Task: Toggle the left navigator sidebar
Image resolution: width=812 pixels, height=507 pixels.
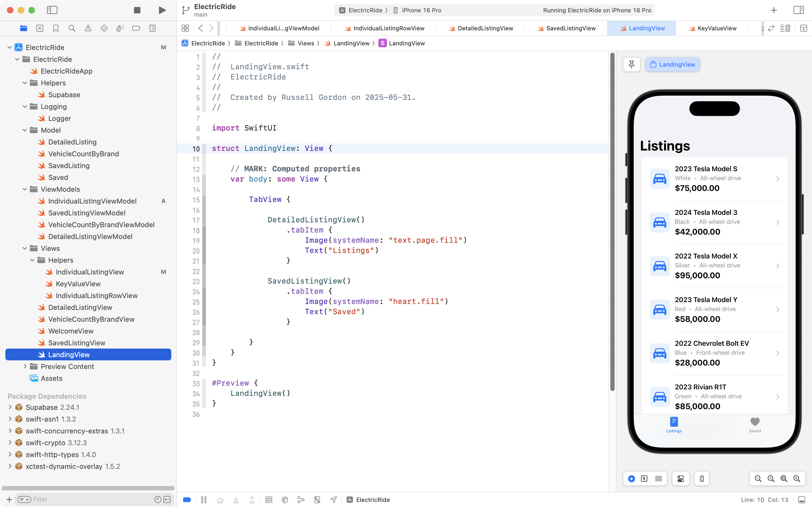Action: [52, 10]
